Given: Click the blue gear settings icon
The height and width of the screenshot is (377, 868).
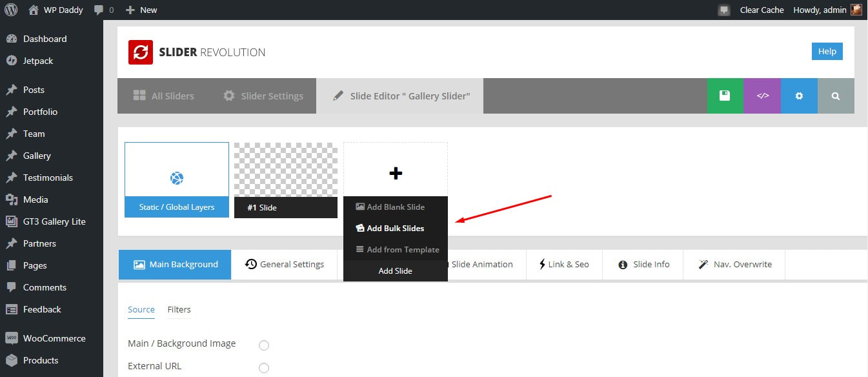Looking at the screenshot, I should pyautogui.click(x=799, y=96).
